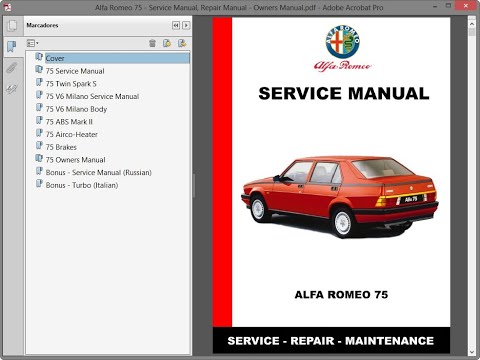Click bookmark icon beside 75 ABS Mark II
The width and height of the screenshot is (480, 360).
(39, 120)
